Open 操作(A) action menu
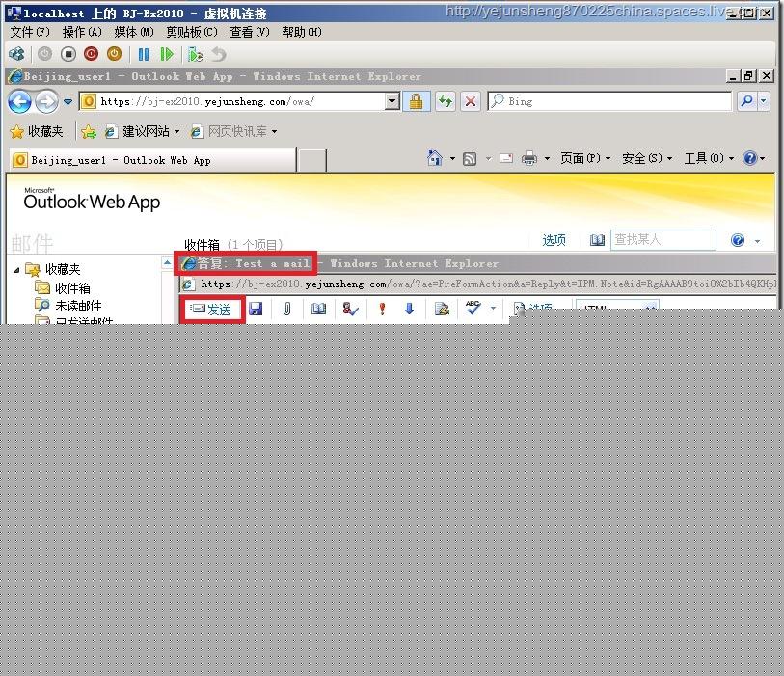The height and width of the screenshot is (676, 784). tap(82, 32)
